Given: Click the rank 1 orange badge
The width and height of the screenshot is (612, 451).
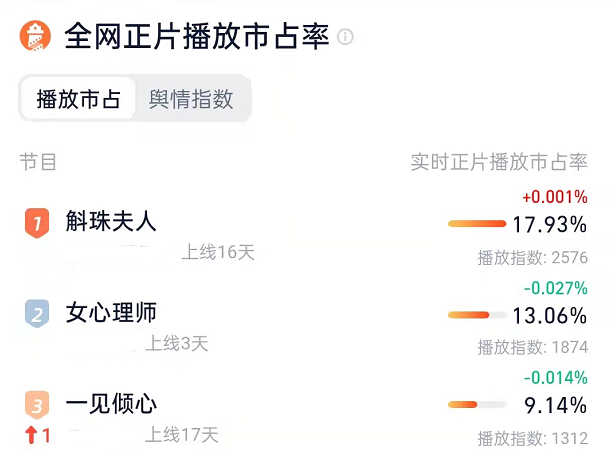Looking at the screenshot, I should [37, 223].
